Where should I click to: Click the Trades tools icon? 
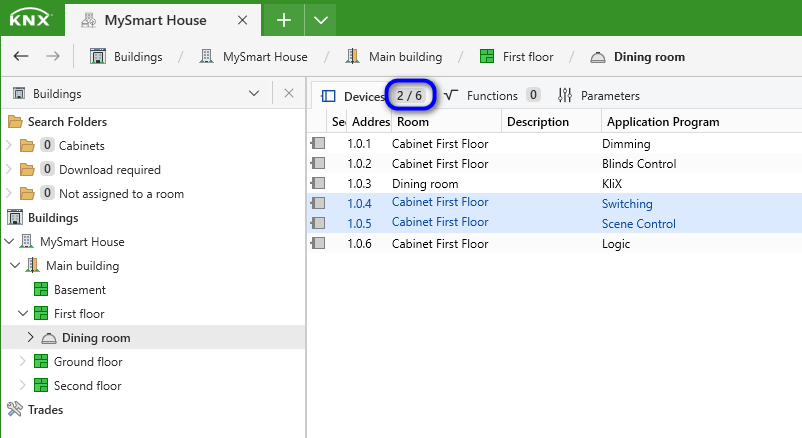15,409
